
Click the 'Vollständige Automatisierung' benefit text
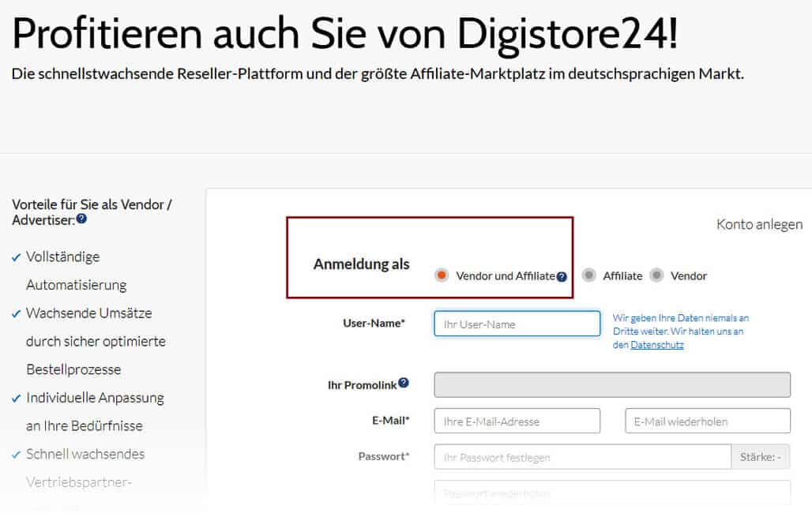pyautogui.click(x=76, y=271)
